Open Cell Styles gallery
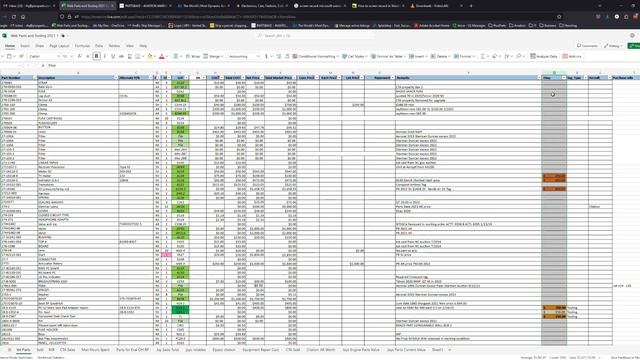The height and width of the screenshot is (360, 640). [354, 56]
